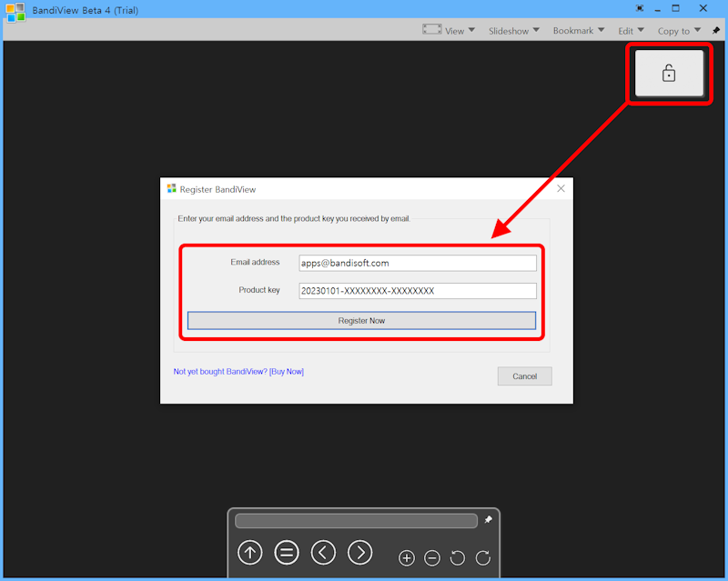Follow the Buy Now link
The height and width of the screenshot is (581, 728).
[x=286, y=372]
